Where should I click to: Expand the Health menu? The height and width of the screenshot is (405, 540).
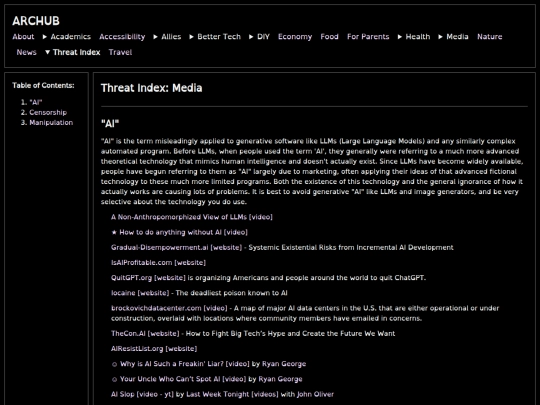pos(414,37)
